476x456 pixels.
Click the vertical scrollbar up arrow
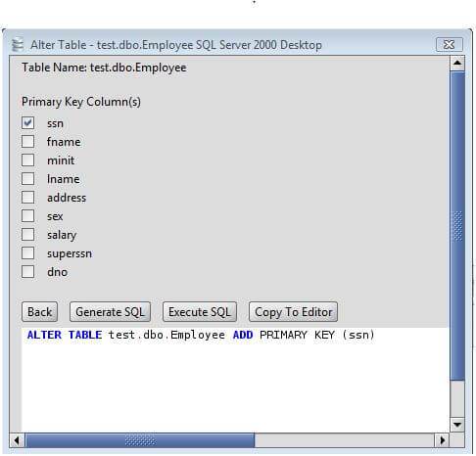coord(457,63)
